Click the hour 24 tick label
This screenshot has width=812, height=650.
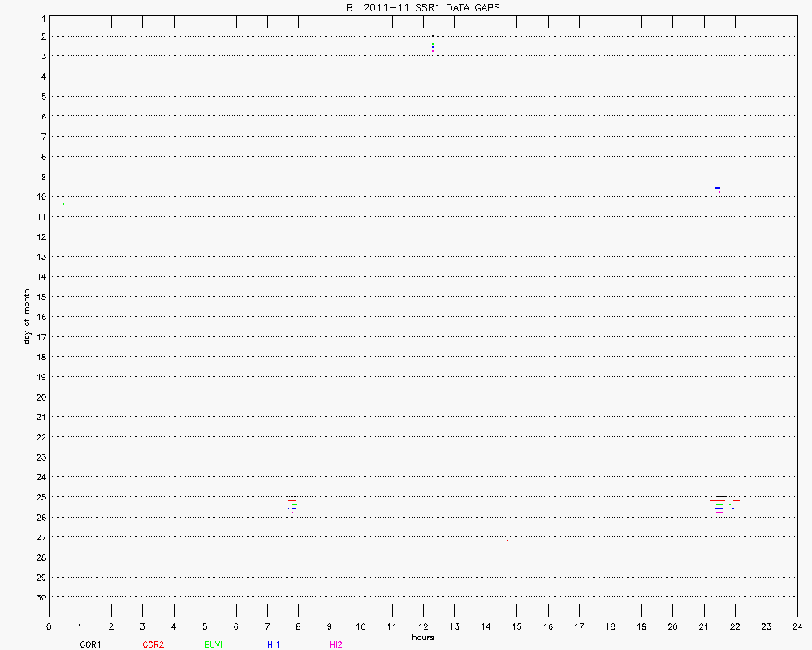797,626
